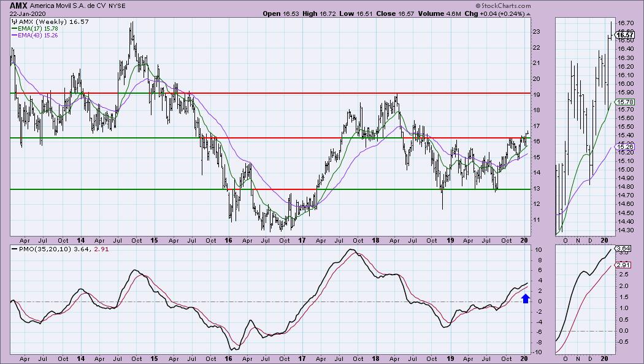Click the 2.91 PMO signal value tag

pos(624,265)
